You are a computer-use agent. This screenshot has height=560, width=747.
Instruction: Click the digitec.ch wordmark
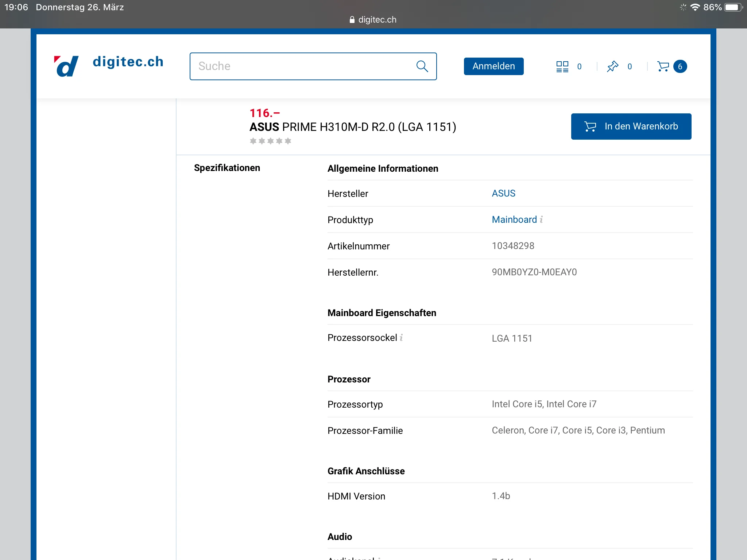coord(128,62)
